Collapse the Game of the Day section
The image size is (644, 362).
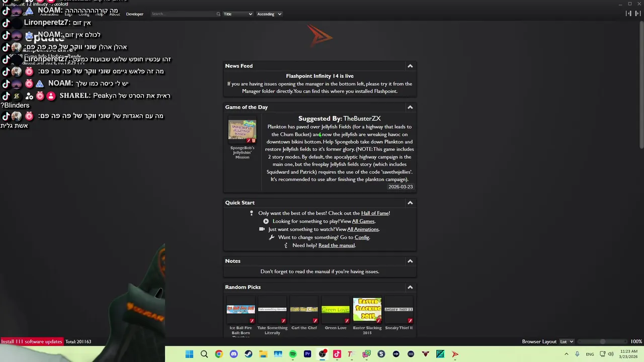pos(410,107)
